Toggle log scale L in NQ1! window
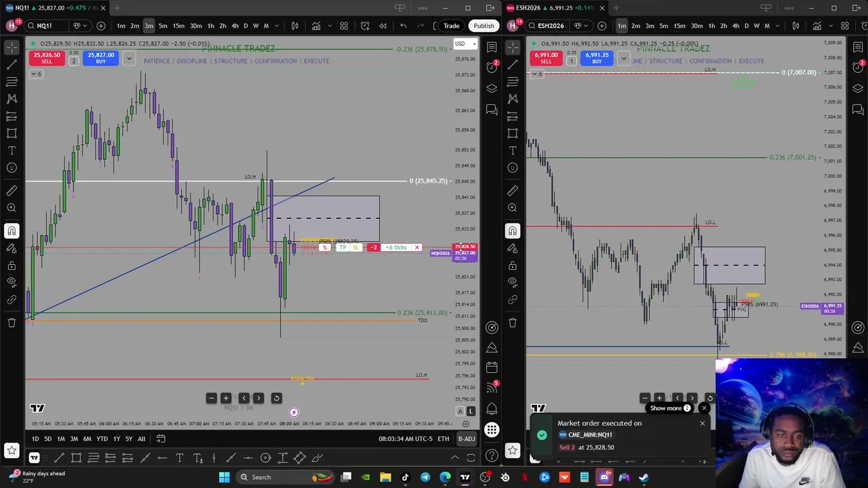The height and width of the screenshot is (488, 868). click(471, 411)
